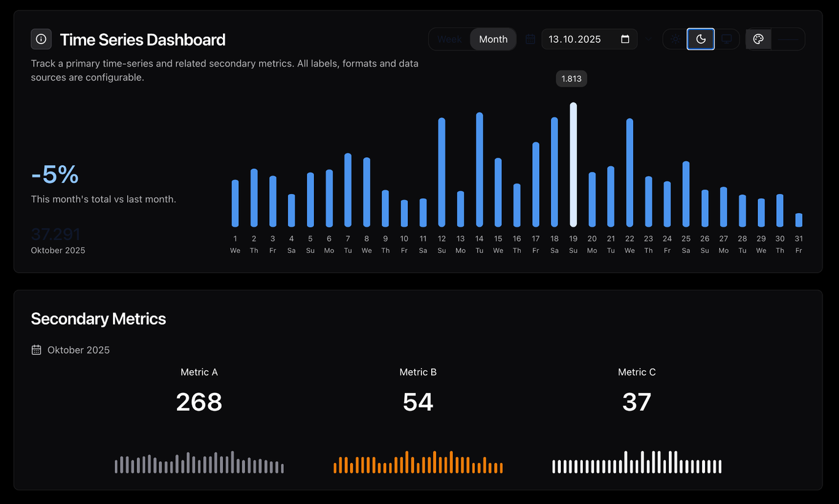
Task: Click the bar for day 31 in chart
Action: 798,220
